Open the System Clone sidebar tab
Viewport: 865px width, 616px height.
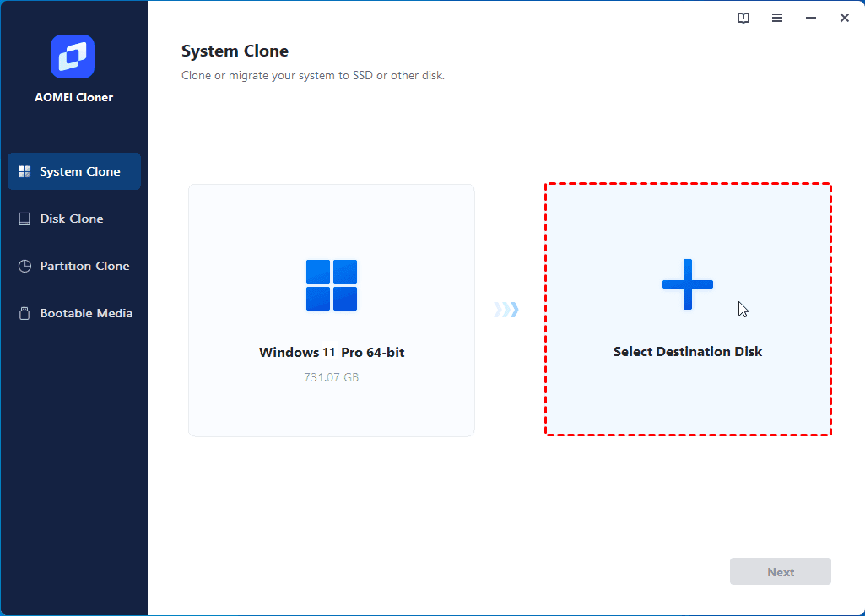point(74,171)
